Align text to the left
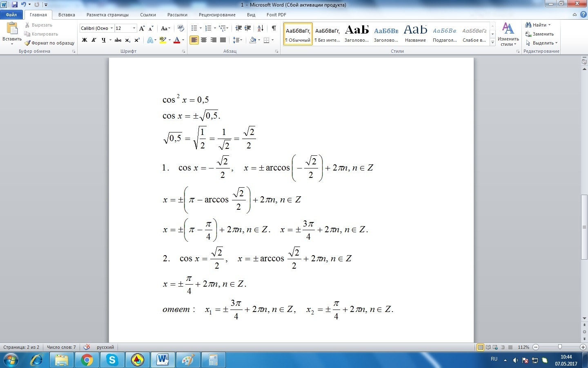The width and height of the screenshot is (588, 368). click(194, 40)
